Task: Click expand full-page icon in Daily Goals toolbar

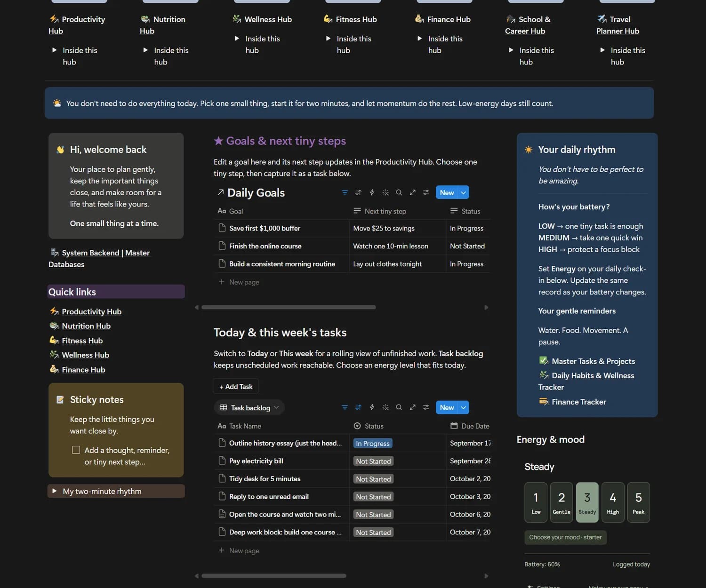Action: [x=412, y=192]
